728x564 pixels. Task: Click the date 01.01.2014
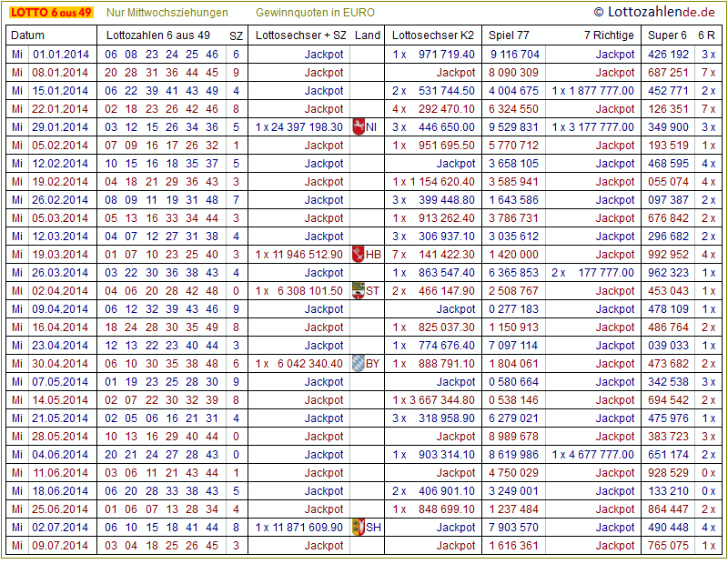point(61,55)
